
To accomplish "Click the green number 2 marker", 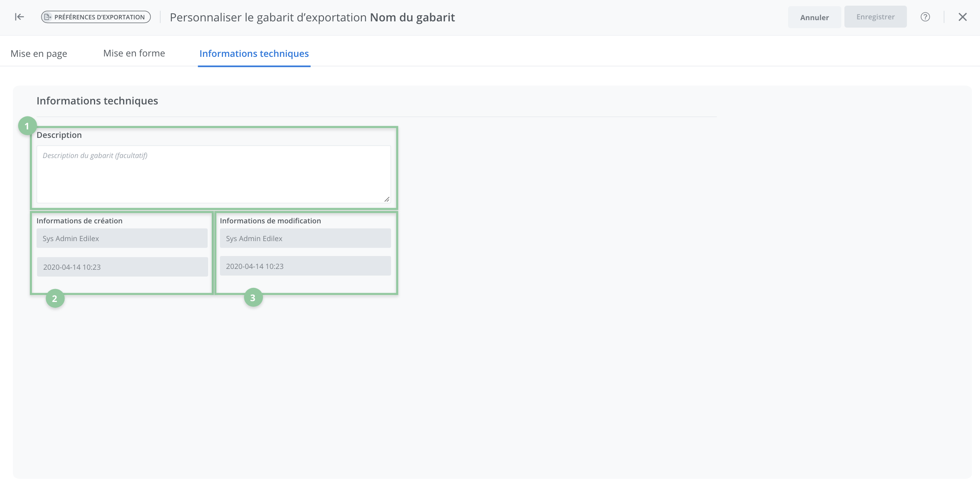I will coord(55,299).
